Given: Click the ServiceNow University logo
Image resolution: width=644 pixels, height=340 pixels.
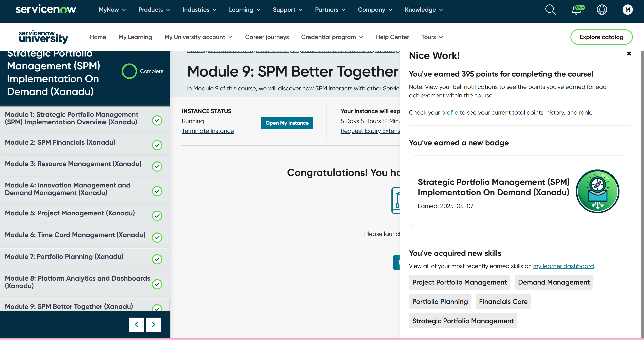Looking at the screenshot, I should pyautogui.click(x=43, y=37).
